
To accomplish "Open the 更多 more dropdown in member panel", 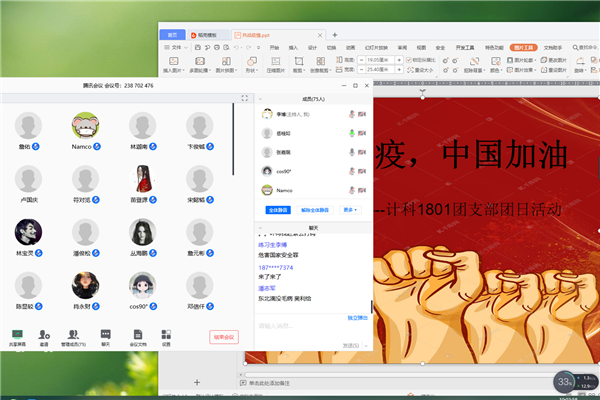I will 350,210.
